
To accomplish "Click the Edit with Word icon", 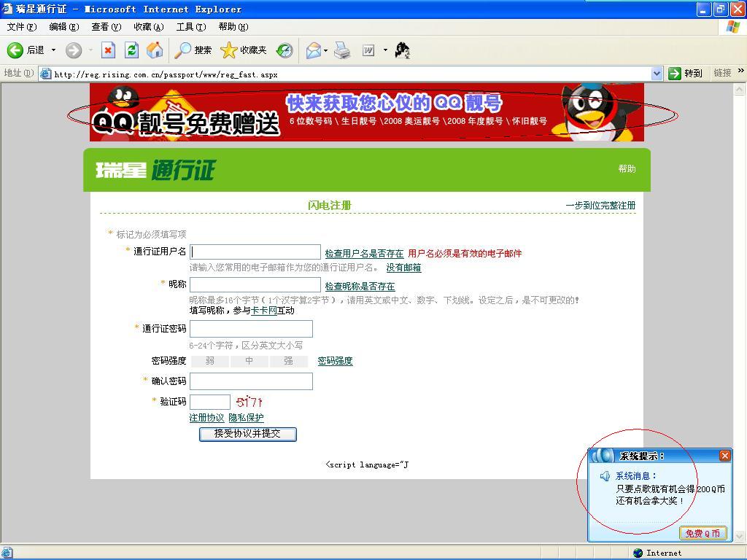I will tap(368, 50).
